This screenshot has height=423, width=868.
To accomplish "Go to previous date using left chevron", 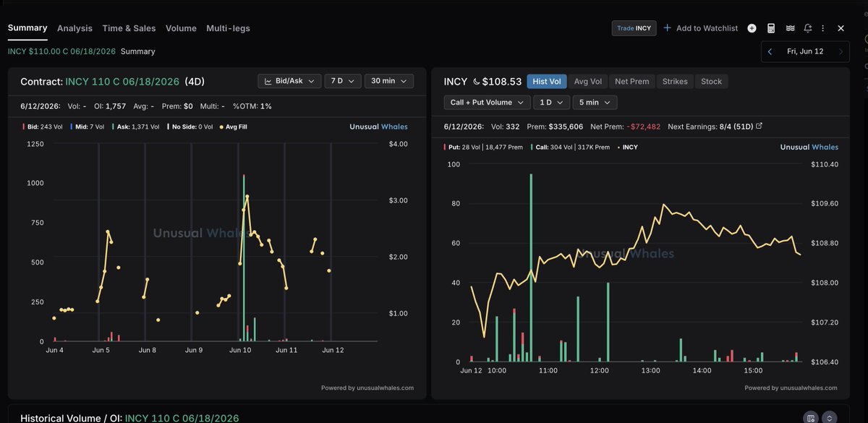I will click(770, 51).
